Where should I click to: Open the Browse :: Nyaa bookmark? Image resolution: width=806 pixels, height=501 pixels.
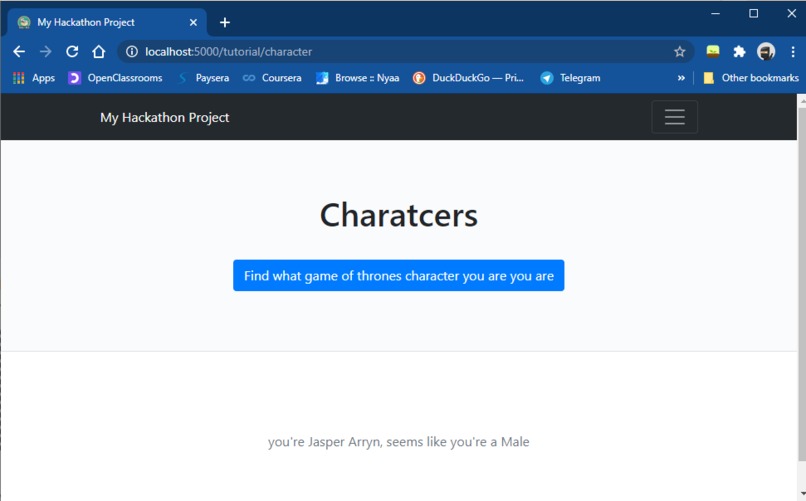click(358, 78)
